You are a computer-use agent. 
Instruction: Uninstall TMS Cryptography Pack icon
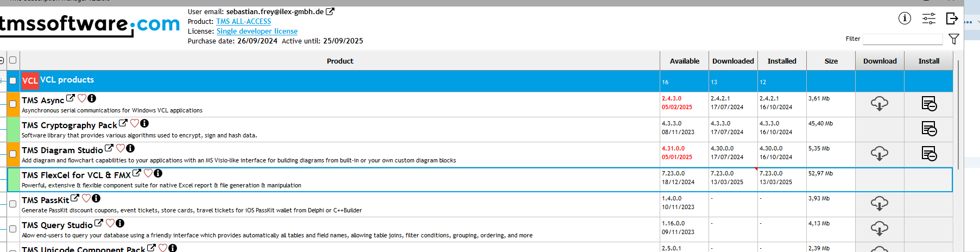click(x=929, y=128)
